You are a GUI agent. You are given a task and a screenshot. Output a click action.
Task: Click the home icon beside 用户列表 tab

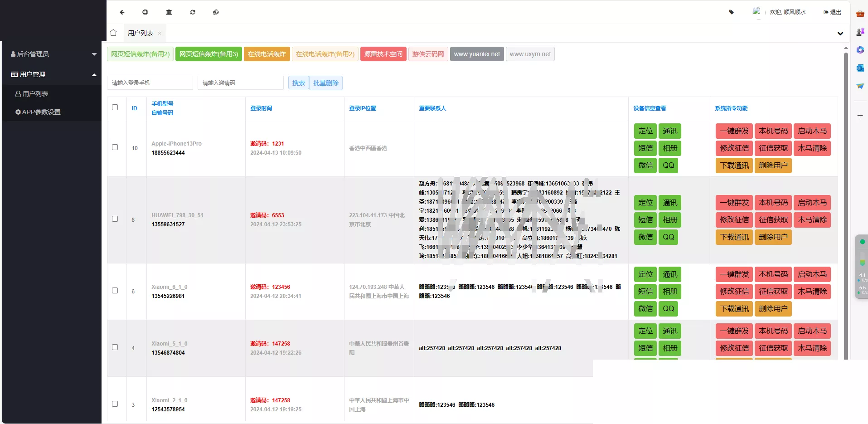(113, 33)
